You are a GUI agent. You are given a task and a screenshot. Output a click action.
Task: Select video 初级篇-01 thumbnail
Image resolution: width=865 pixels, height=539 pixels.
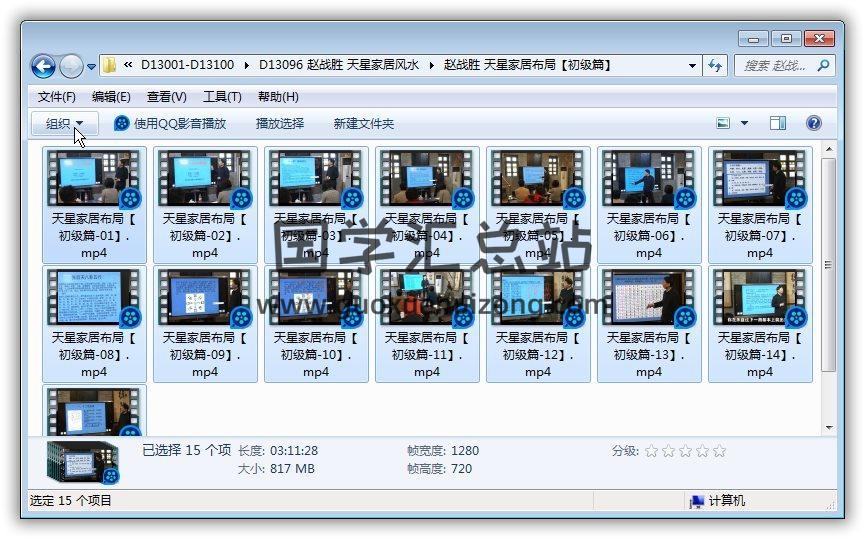tap(94, 179)
